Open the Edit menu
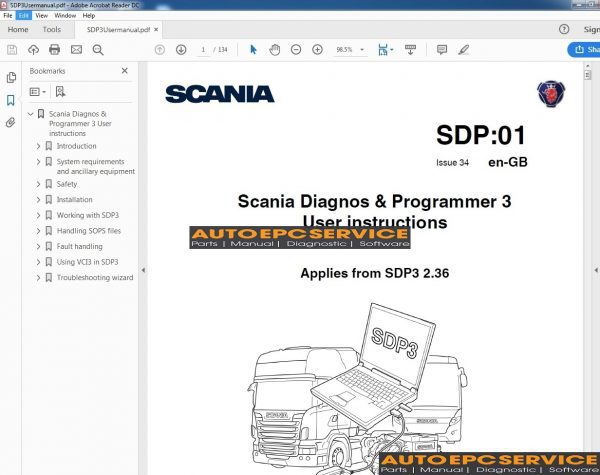This screenshot has width=600, height=475. click(24, 16)
